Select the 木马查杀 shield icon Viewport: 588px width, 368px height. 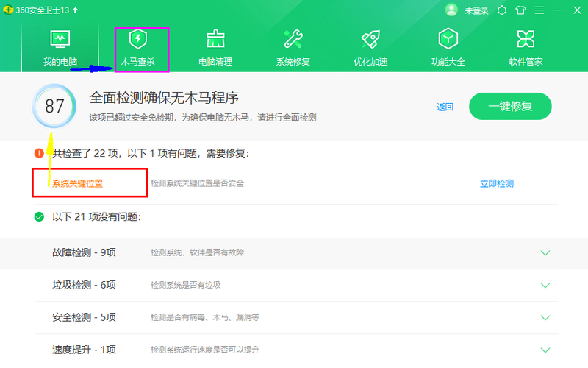coord(138,39)
